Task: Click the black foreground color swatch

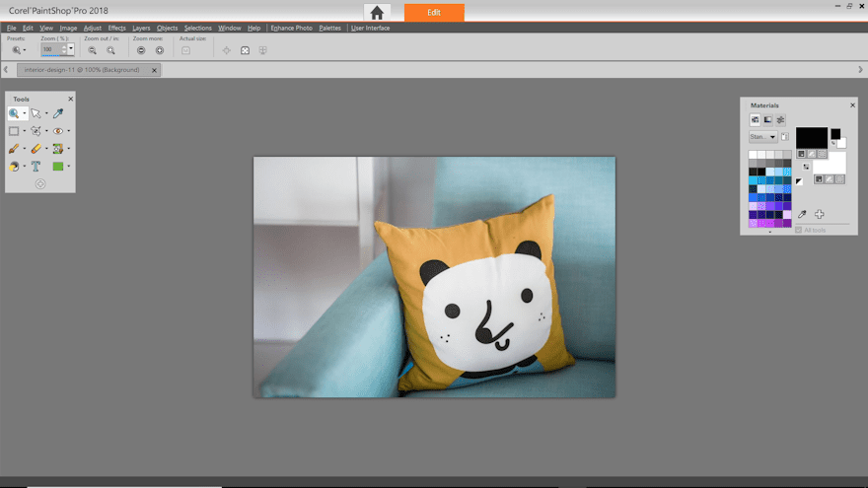Action: pyautogui.click(x=811, y=137)
